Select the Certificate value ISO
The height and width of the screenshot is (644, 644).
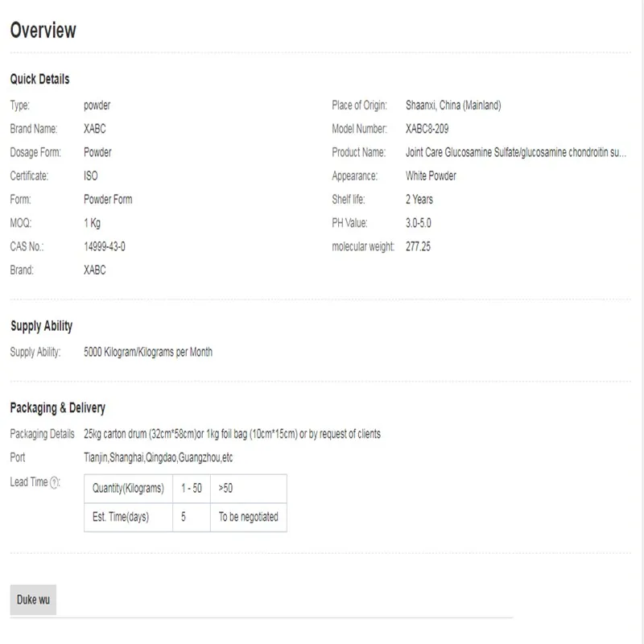91,175
